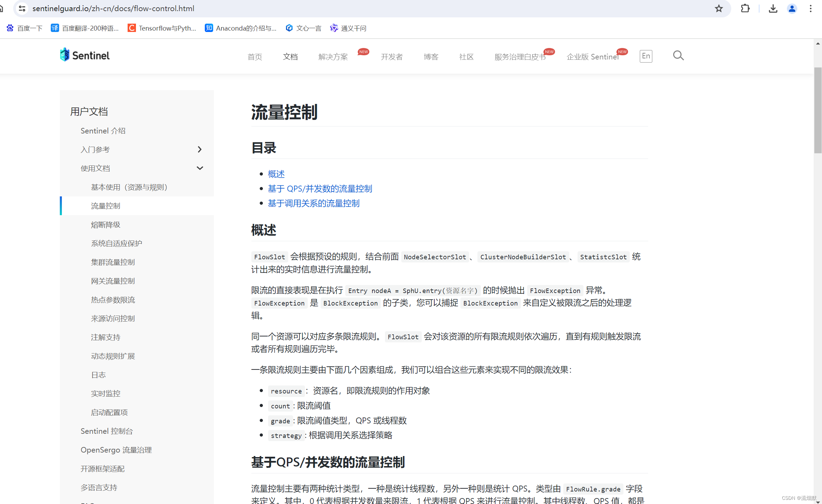Open the Anaconda的介绍 bookmark
822x504 pixels.
241,28
